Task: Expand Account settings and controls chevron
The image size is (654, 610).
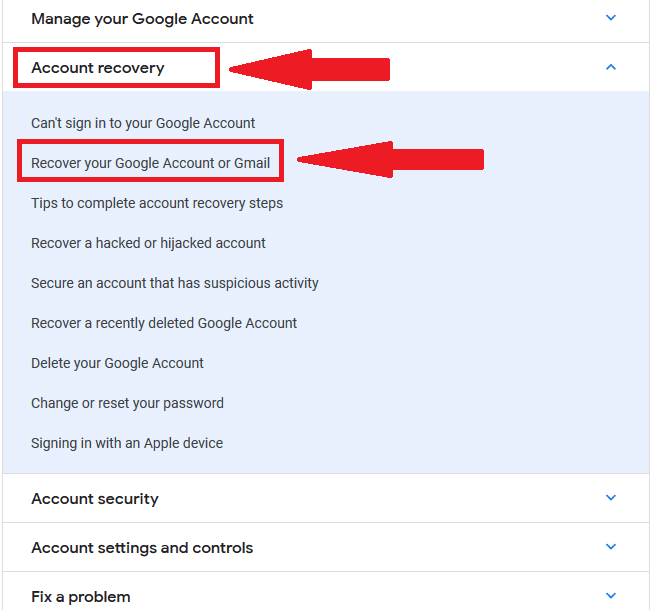Action: coord(611,547)
